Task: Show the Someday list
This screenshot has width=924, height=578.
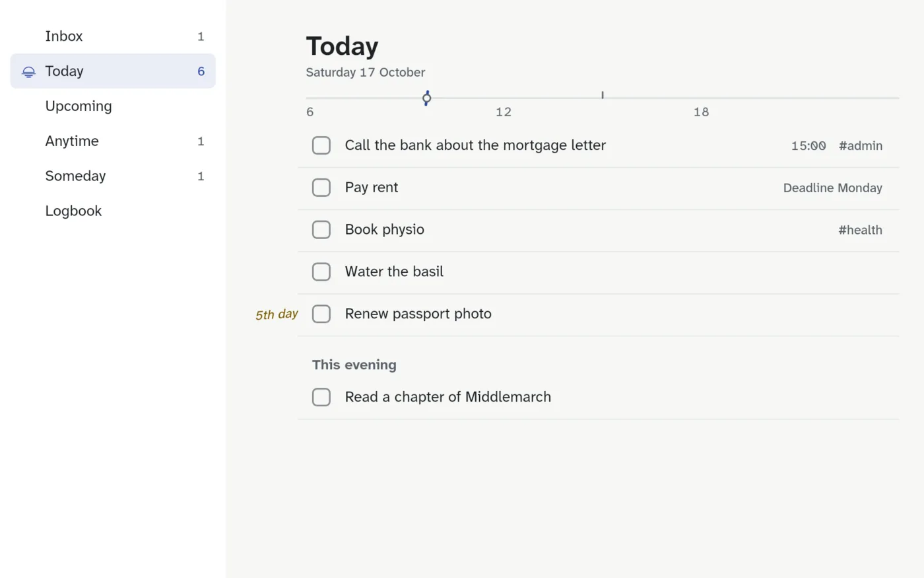Action: pos(113,176)
